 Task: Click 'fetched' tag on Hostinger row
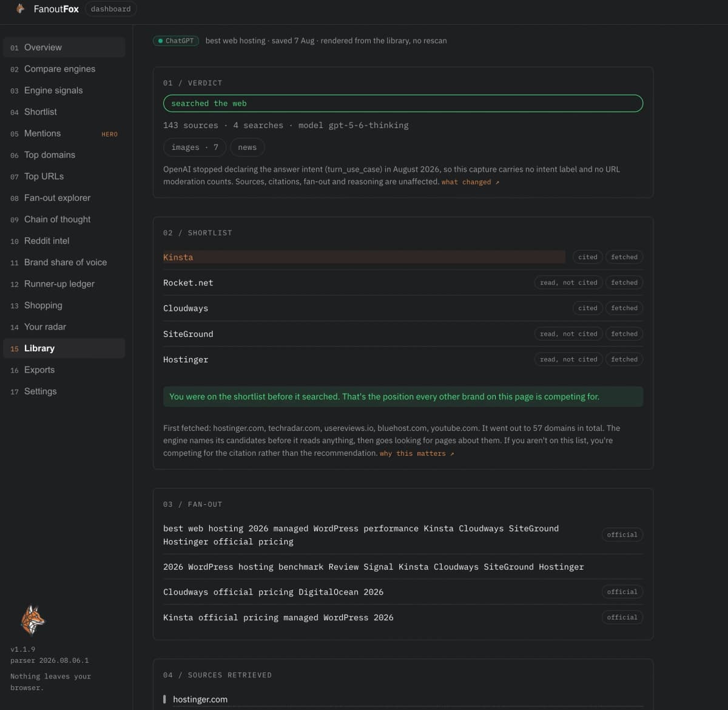[x=624, y=359]
